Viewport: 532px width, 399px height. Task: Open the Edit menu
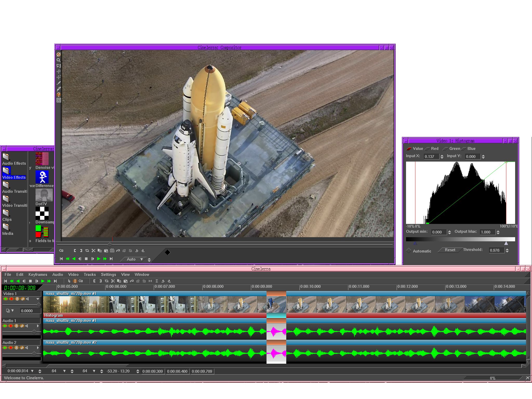tap(20, 275)
